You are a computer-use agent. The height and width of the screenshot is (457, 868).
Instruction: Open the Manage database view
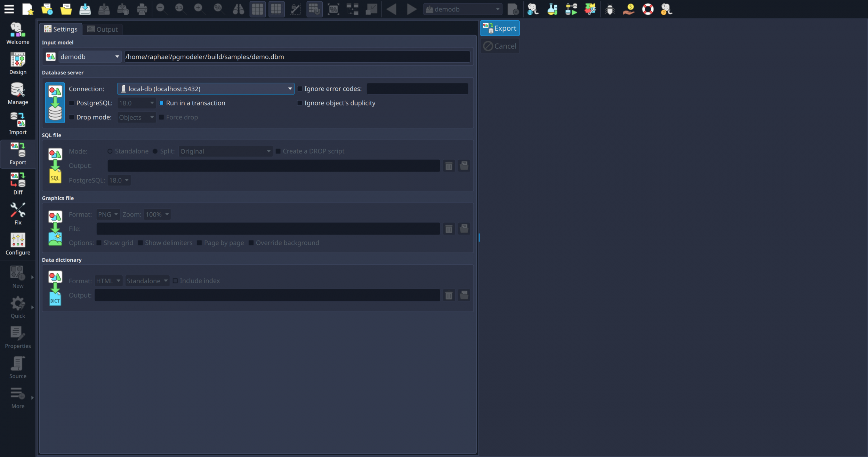tap(18, 93)
